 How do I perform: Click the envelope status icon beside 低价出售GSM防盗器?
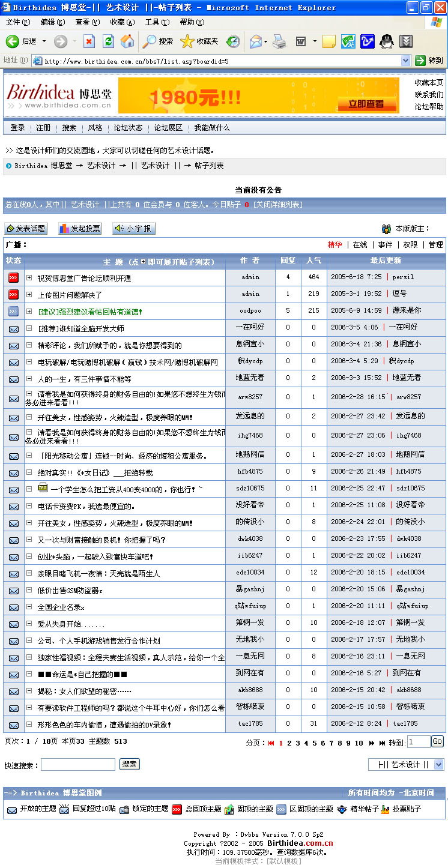[x=13, y=590]
